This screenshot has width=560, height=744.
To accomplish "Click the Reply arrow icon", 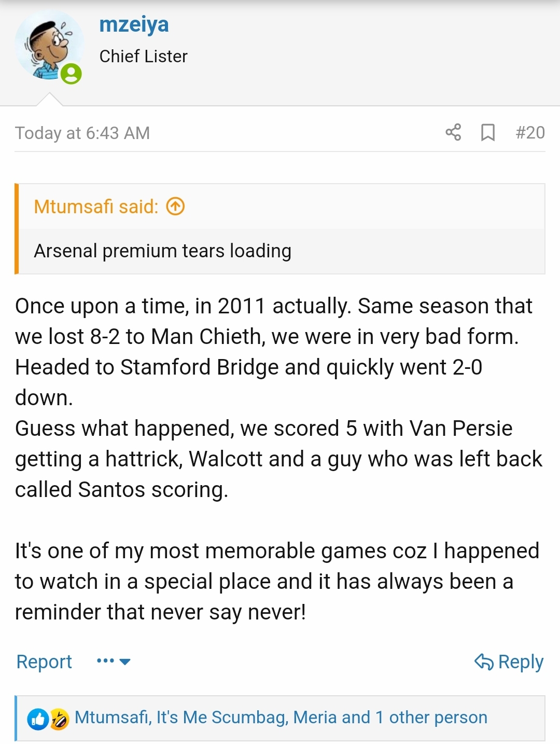I will [484, 662].
